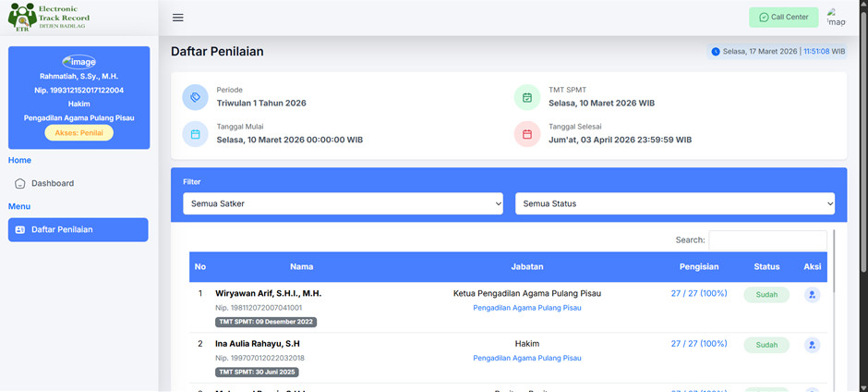This screenshot has width=868, height=392.
Task: Sort table by Nama column header
Action: (301, 267)
